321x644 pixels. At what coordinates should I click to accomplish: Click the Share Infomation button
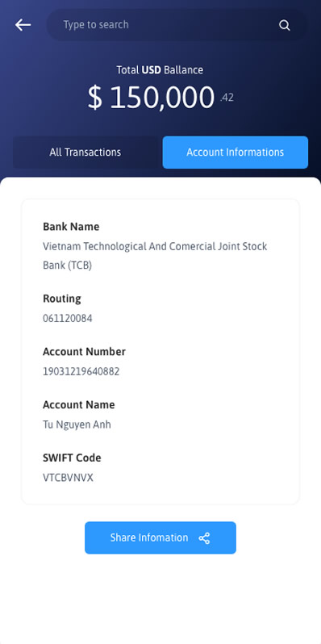[x=160, y=537]
